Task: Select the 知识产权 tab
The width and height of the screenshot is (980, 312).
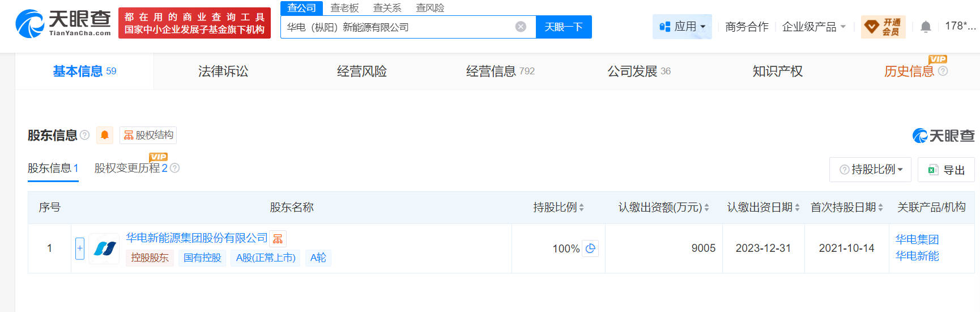Action: tap(777, 71)
